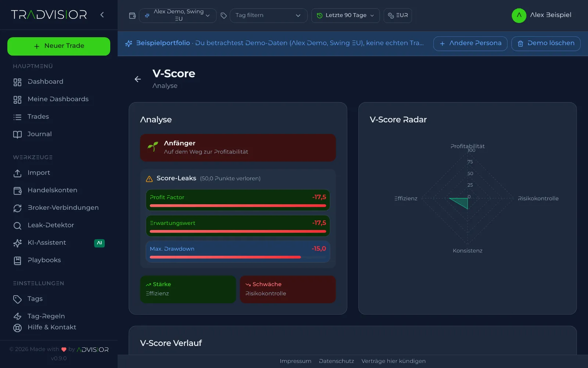
Task: Click the Score-Leaks warning triangle icon
Action: 149,179
